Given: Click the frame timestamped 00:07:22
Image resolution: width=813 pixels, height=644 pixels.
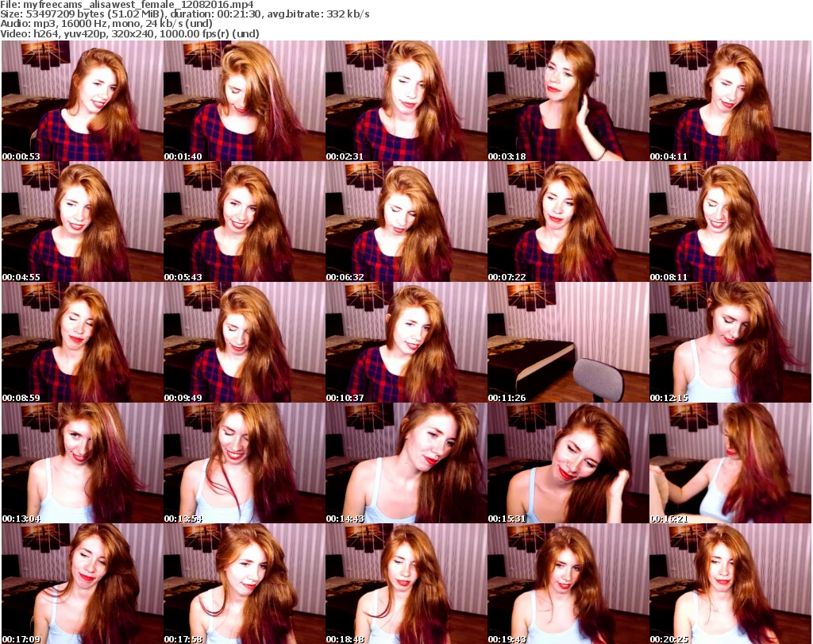Looking at the screenshot, I should (x=568, y=222).
